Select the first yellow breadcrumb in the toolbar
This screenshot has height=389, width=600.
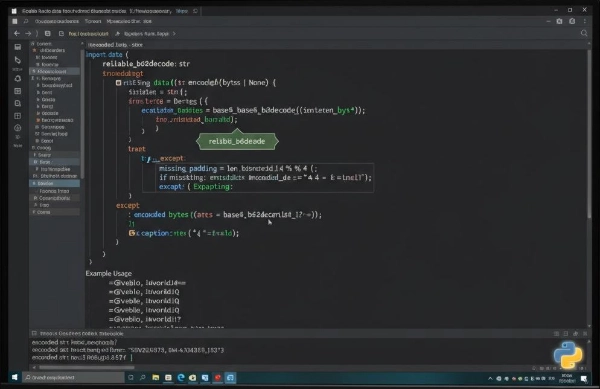tap(88, 34)
